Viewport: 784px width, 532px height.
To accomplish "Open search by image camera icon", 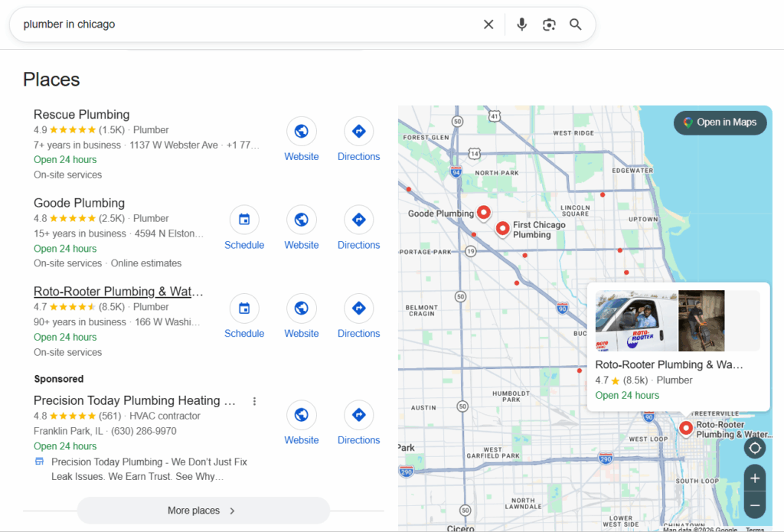I will tap(549, 24).
